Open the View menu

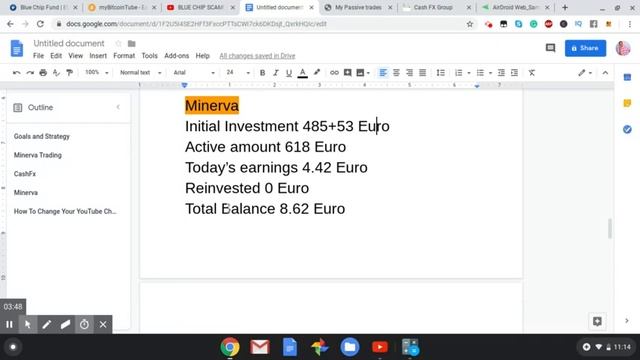tap(76, 56)
